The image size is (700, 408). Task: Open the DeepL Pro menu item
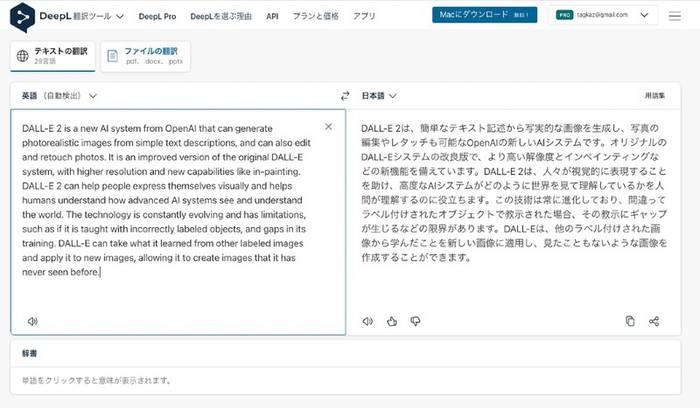[x=157, y=17]
